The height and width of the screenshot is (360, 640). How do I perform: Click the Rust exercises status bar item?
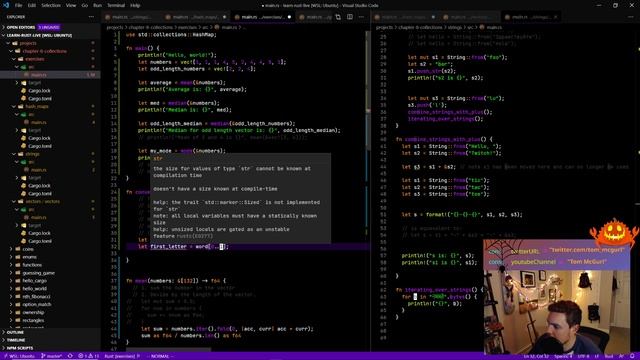click(x=122, y=356)
